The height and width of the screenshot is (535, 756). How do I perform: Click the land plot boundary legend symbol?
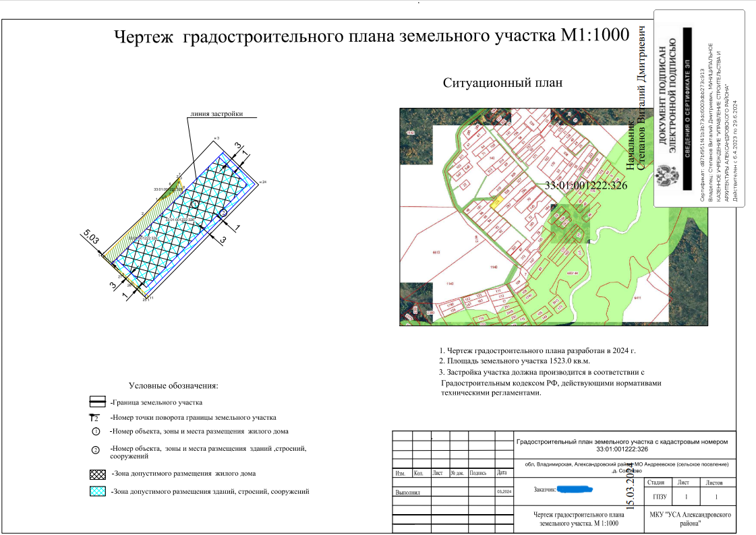point(97,402)
